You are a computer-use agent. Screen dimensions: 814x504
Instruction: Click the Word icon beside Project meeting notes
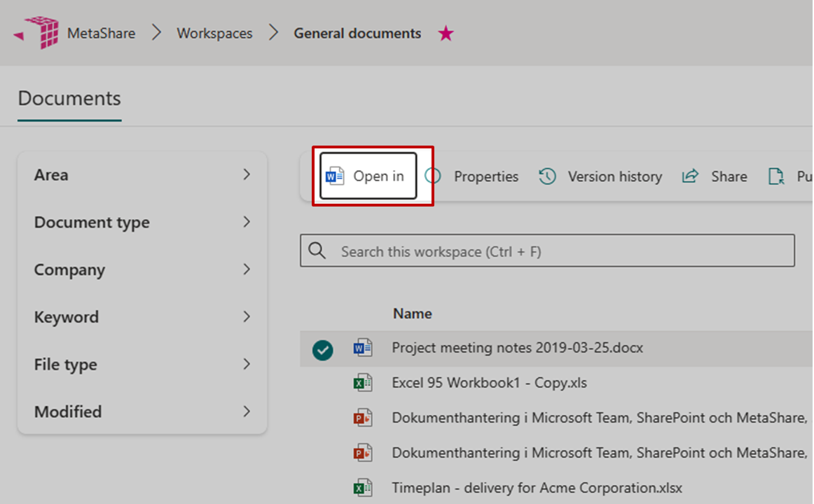362,348
